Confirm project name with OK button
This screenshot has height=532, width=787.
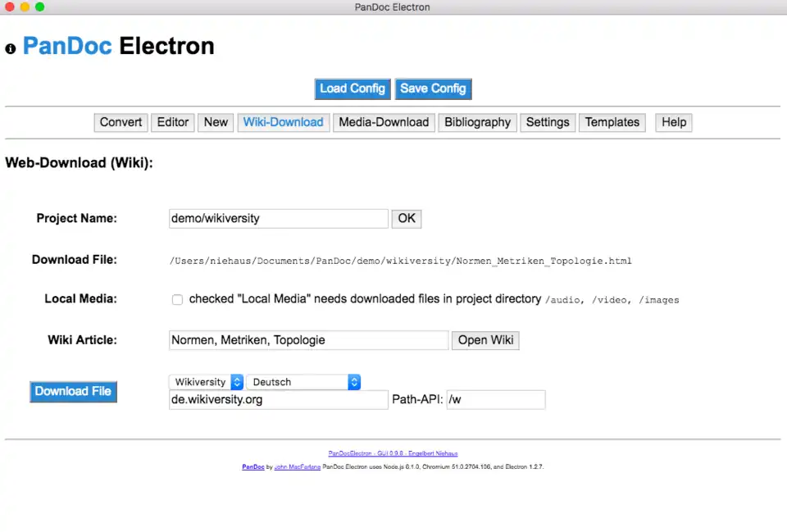[407, 219]
